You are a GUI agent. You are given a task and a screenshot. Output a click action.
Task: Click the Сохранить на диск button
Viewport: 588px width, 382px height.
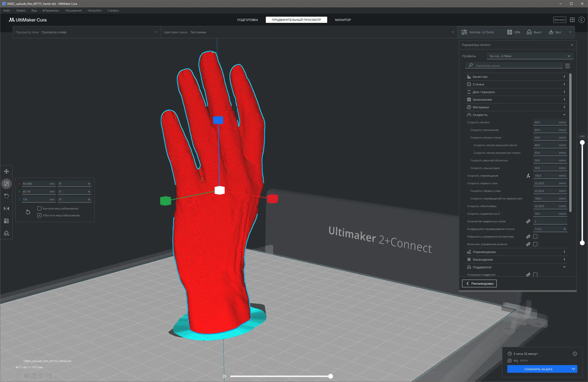(538, 369)
